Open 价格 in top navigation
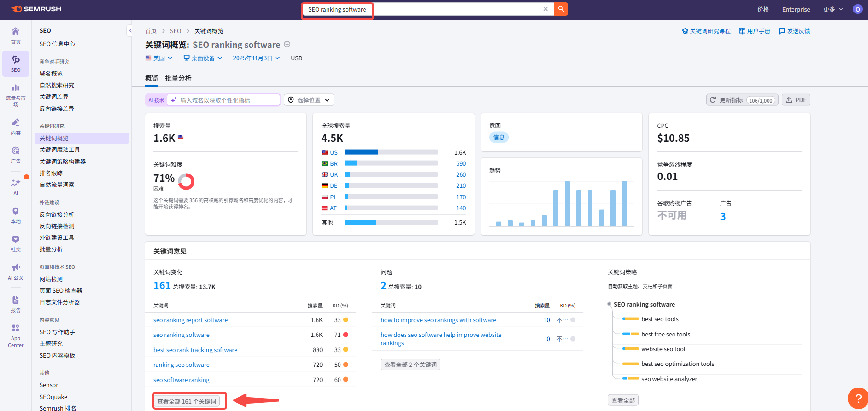Image resolution: width=868 pixels, height=411 pixels. [763, 9]
